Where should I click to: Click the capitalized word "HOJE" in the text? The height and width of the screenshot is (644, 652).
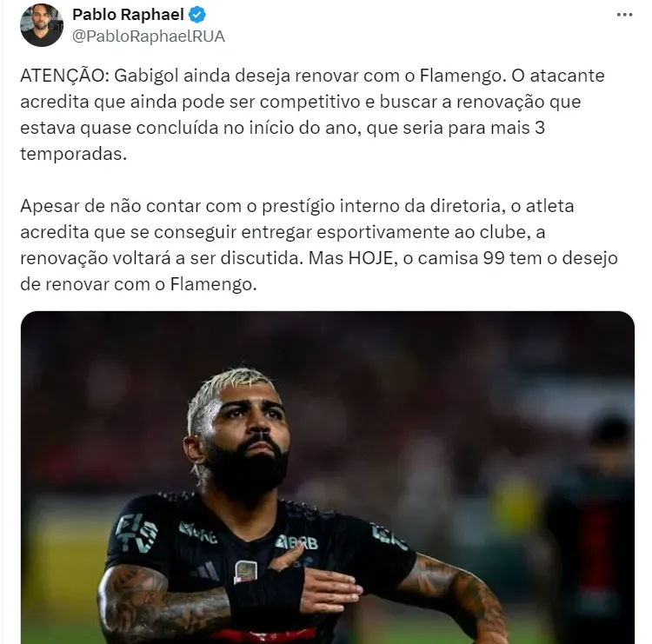coord(371,258)
